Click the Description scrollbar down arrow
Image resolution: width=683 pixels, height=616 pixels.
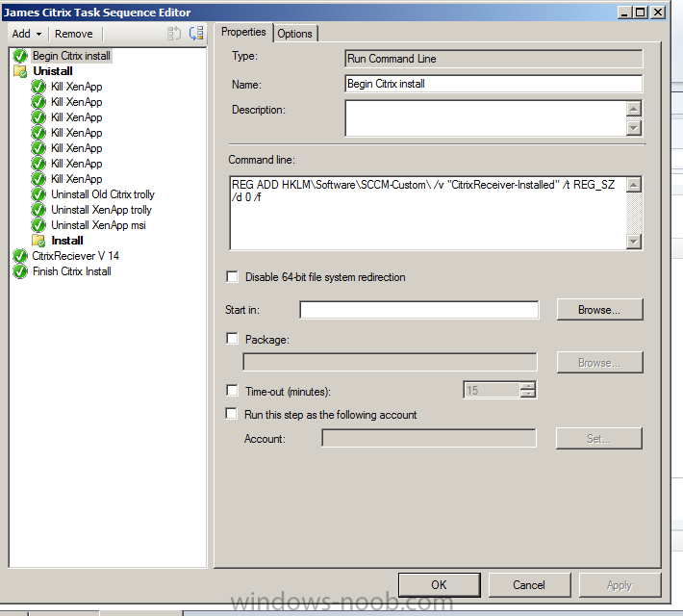click(634, 128)
